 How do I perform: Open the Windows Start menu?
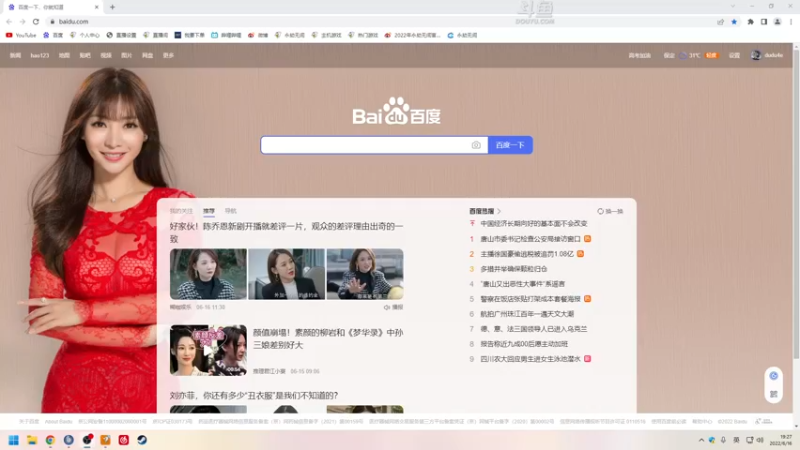coord(14,440)
